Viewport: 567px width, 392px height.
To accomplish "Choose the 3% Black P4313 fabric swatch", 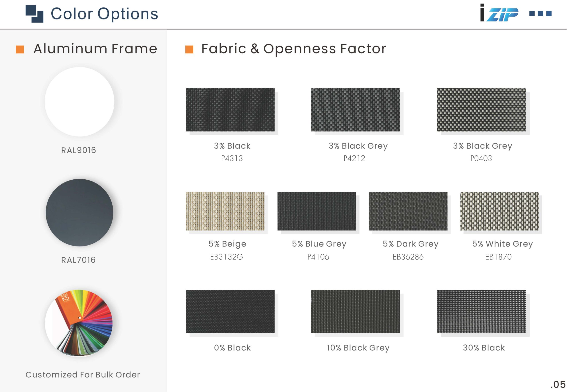I will click(x=230, y=110).
